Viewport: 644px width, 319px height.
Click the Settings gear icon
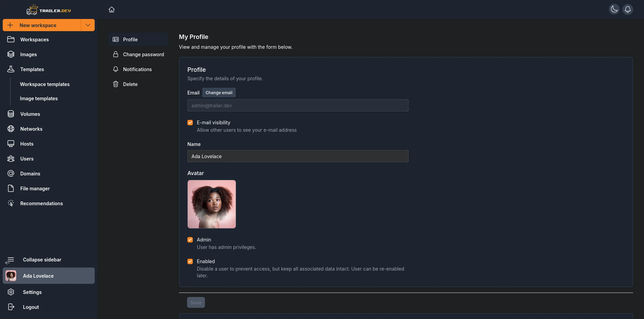coord(11,292)
